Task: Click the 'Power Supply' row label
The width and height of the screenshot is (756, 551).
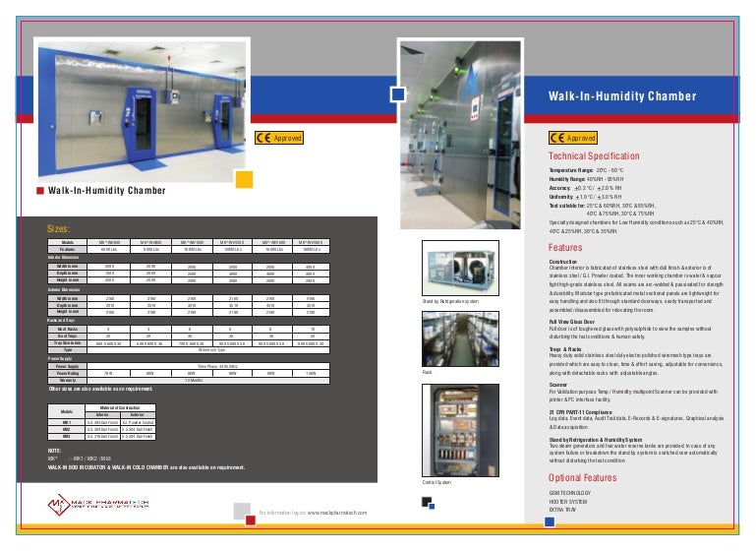Action: (x=68, y=366)
